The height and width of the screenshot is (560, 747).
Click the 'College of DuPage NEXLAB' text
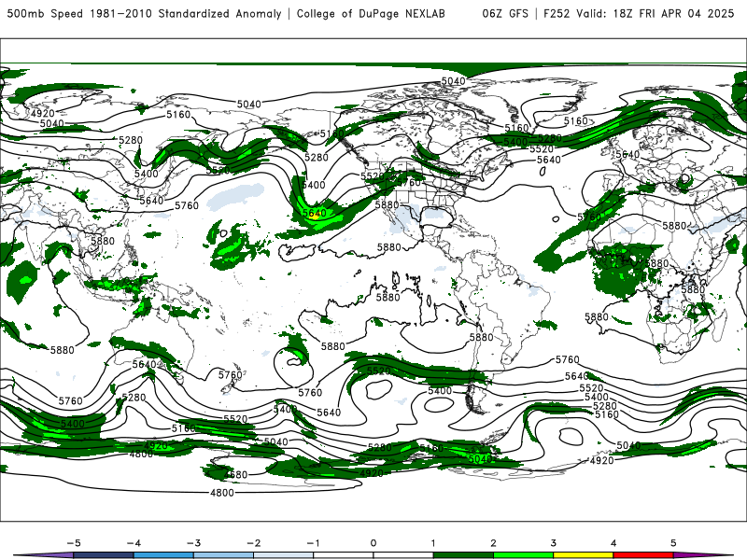[371, 13]
